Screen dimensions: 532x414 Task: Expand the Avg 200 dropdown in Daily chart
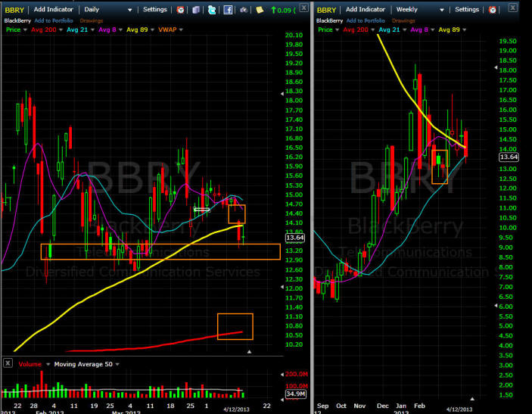click(x=61, y=30)
